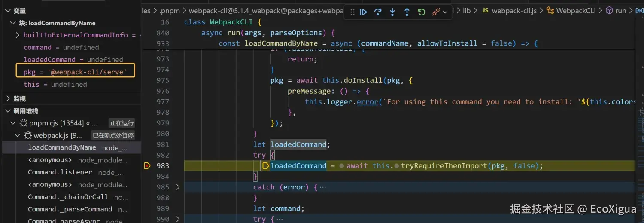
Task: Grab the debug toolbar drag handle
Action: coord(352,12)
